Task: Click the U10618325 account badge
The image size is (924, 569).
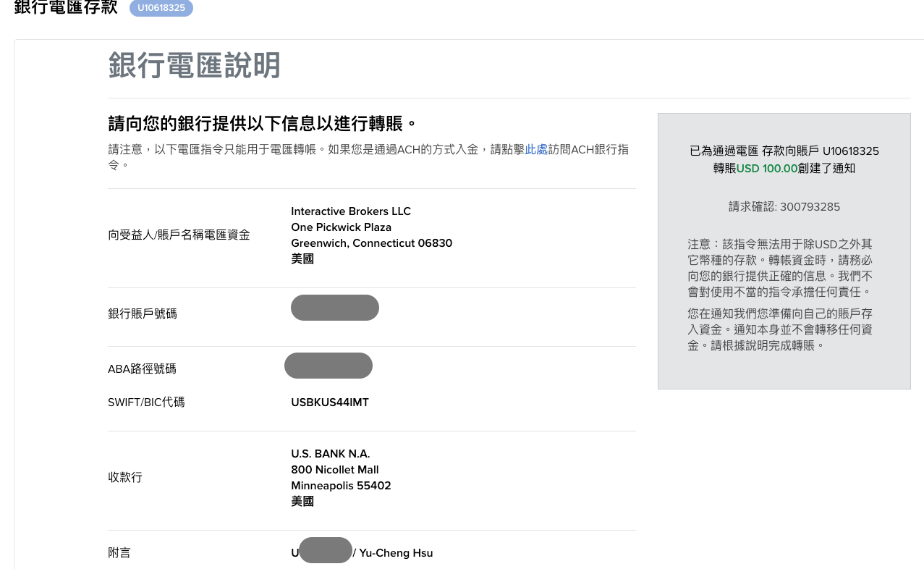Action: click(161, 8)
